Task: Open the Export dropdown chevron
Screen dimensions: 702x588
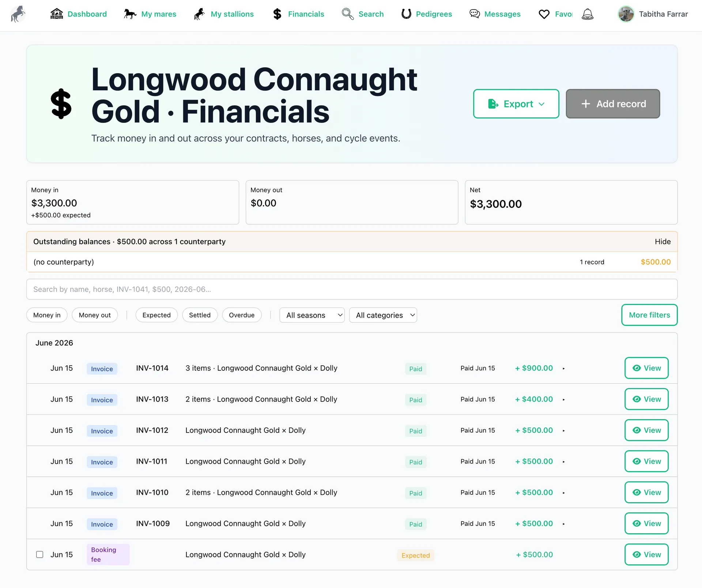Action: [x=542, y=104]
